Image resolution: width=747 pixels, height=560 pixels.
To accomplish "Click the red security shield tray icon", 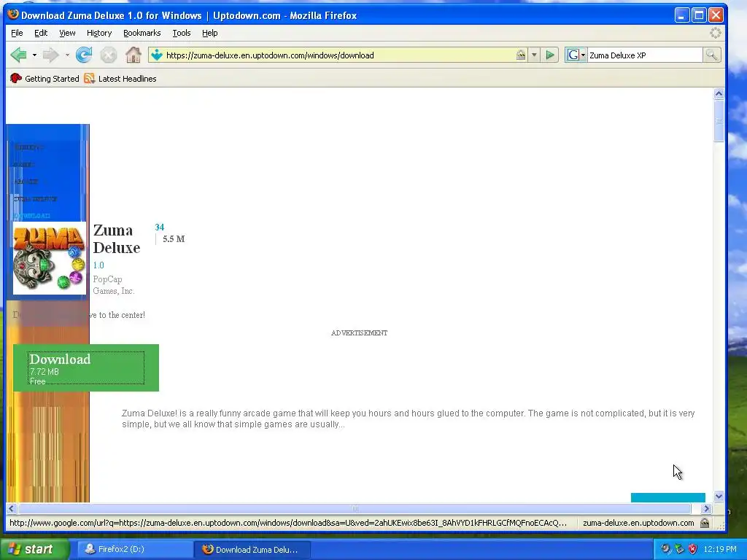I will 693,549.
